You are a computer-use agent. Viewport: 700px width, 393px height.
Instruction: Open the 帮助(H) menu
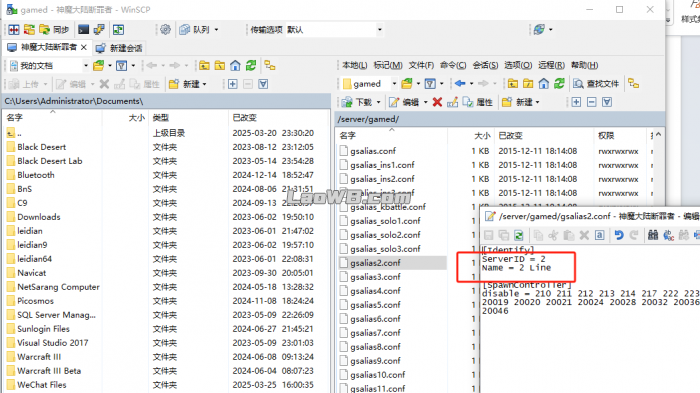coord(584,65)
